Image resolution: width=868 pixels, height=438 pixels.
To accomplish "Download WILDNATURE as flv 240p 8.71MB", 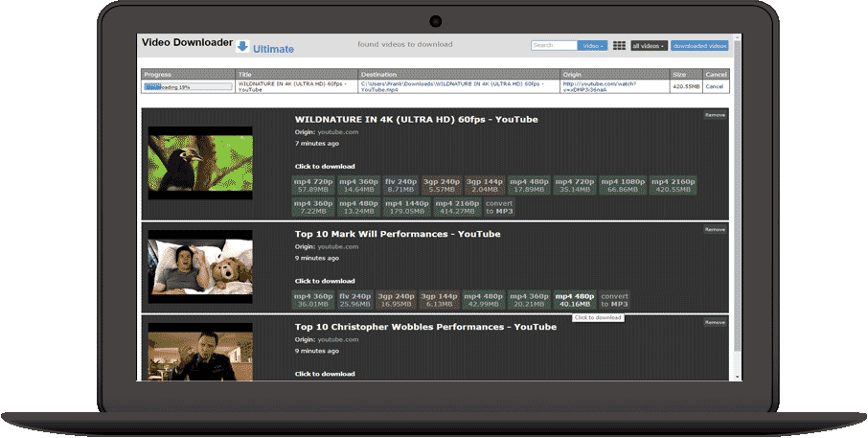I will click(x=400, y=186).
